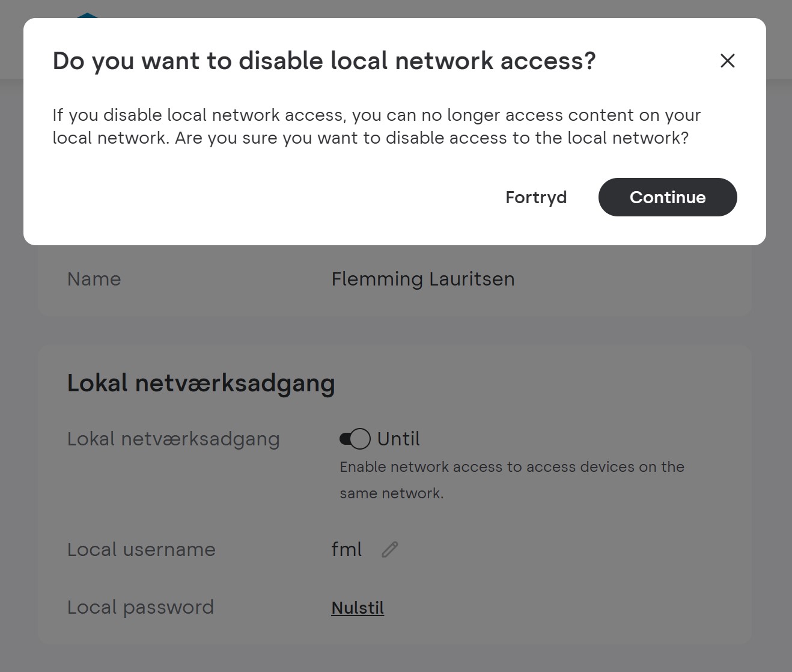Screen dimensions: 792x672
Task: Click the Local password label
Action: pyautogui.click(x=141, y=607)
